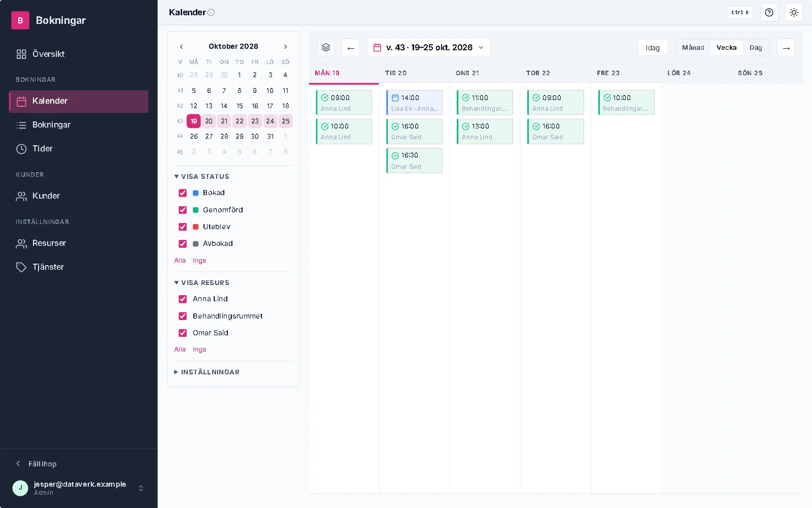Click the user avatar J
This screenshot has width=812, height=508.
20,488
